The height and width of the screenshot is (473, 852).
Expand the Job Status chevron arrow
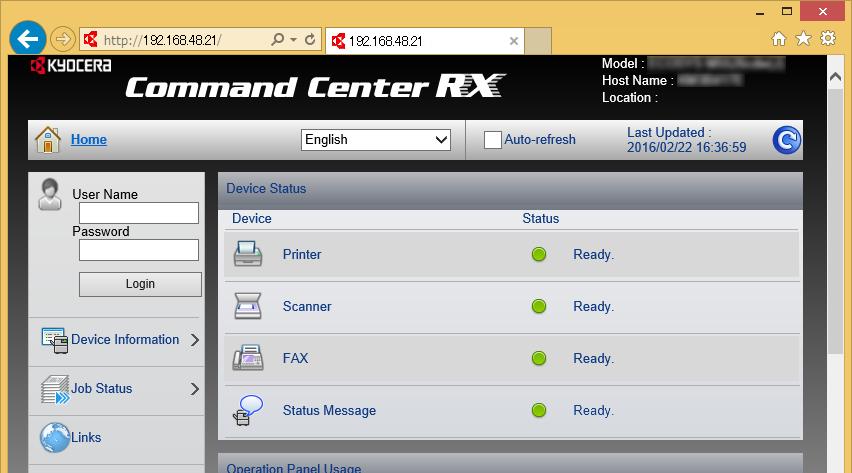pos(195,389)
